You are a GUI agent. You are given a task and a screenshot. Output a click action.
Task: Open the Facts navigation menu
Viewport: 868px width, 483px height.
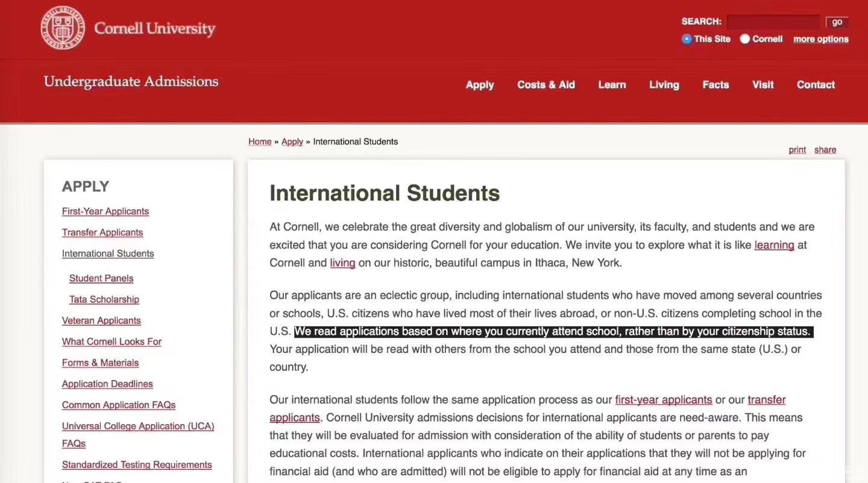pyautogui.click(x=715, y=85)
